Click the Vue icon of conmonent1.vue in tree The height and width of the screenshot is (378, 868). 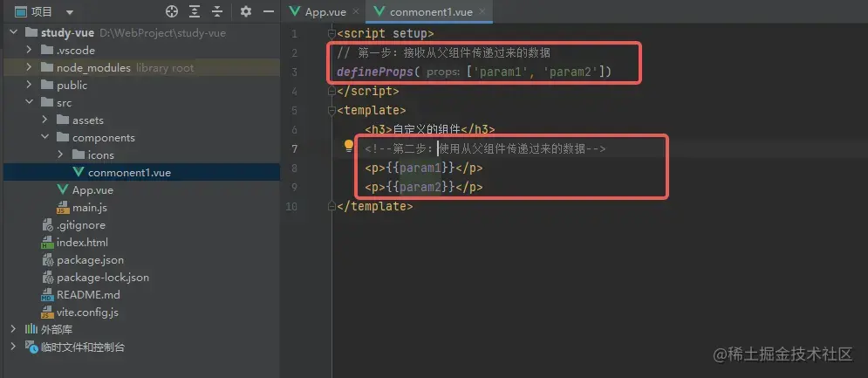78,172
